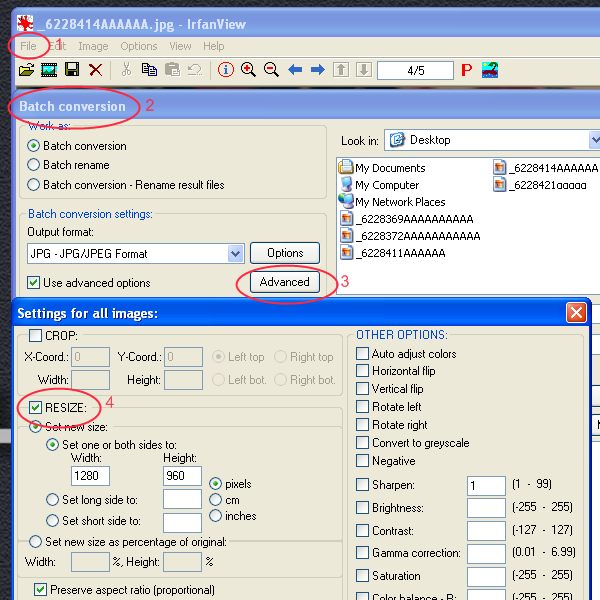
Task: Open the Options menu
Action: tap(139, 46)
